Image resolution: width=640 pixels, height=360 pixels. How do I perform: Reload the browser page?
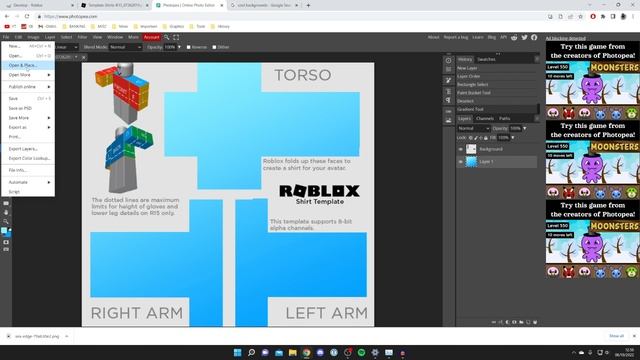tap(27, 16)
